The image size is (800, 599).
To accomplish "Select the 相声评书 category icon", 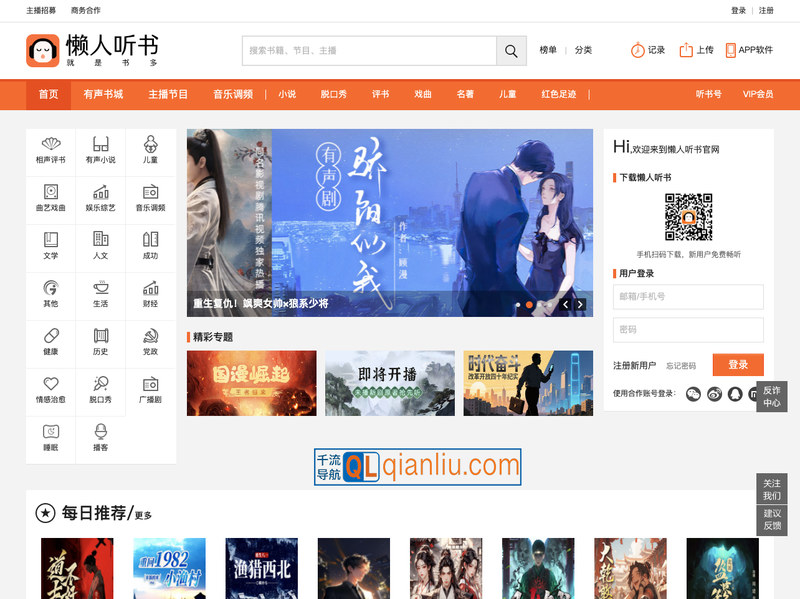I will coord(51,147).
